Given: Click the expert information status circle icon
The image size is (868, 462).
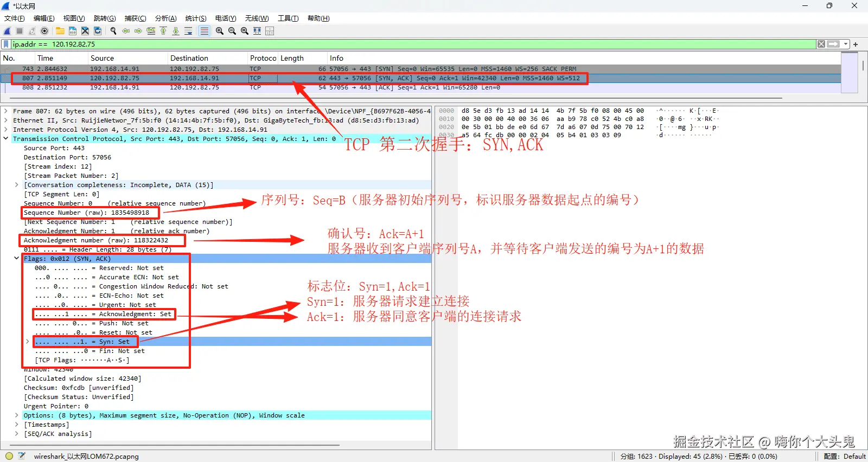Looking at the screenshot, I should click(9, 456).
